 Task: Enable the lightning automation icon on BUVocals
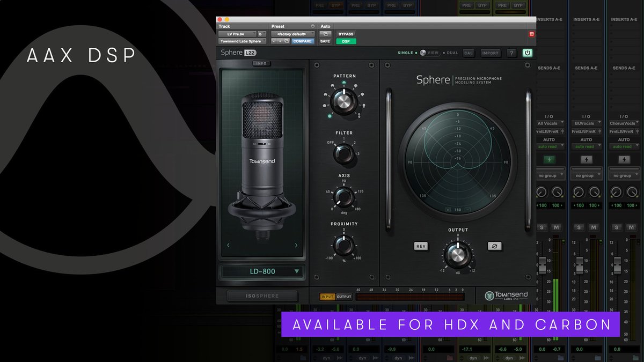coord(586,159)
